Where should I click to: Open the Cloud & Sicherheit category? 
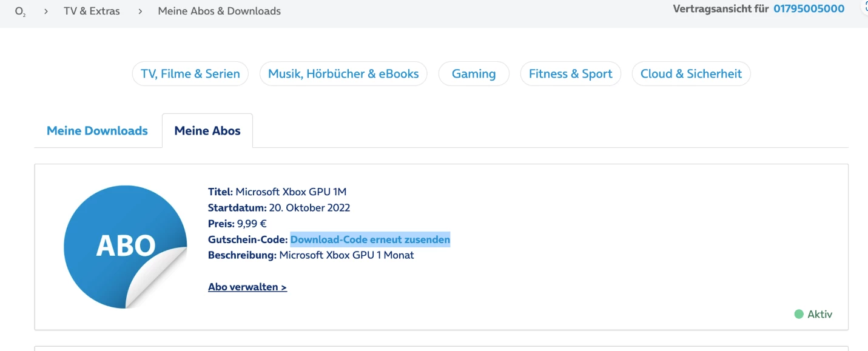click(691, 74)
